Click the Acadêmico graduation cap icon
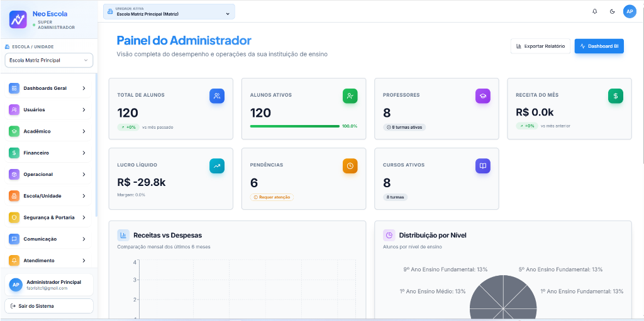644x321 pixels. coord(14,131)
